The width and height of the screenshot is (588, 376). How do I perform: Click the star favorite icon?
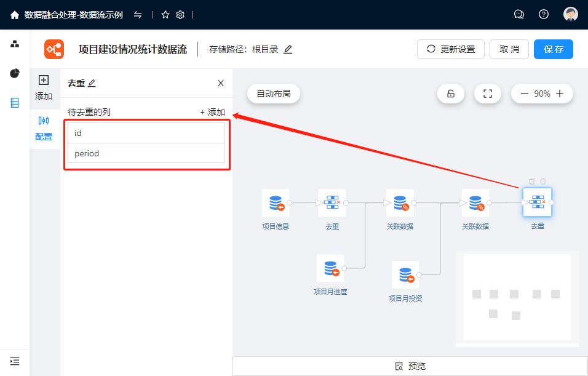[165, 15]
